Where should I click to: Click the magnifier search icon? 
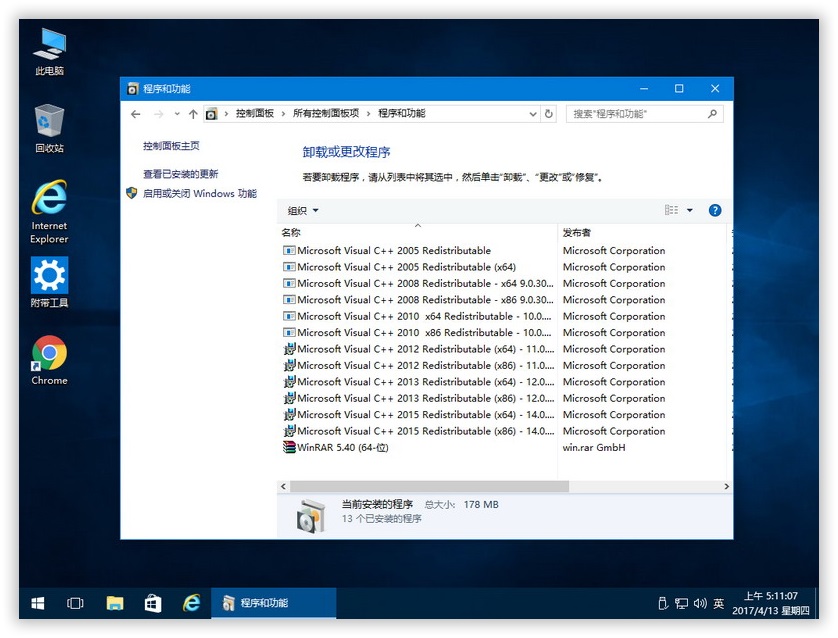pos(712,114)
